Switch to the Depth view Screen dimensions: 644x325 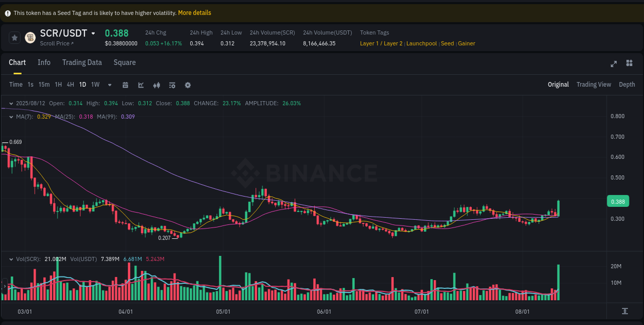627,84
